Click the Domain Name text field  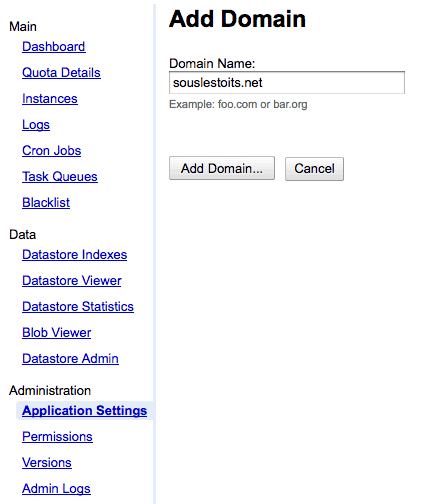click(x=287, y=83)
